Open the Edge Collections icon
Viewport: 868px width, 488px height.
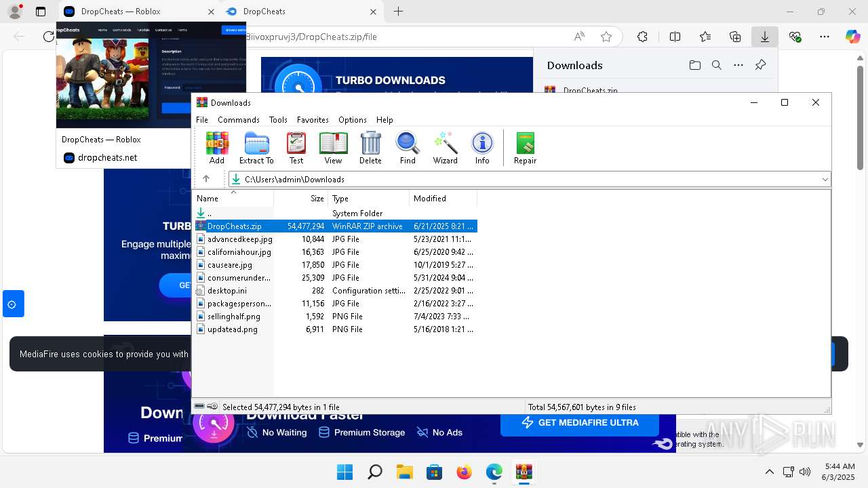click(735, 37)
